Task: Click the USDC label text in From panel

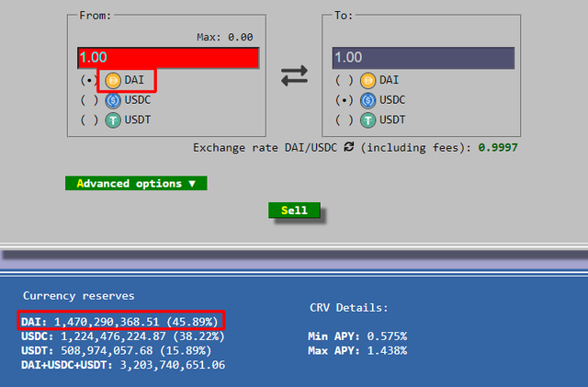Action: coord(138,100)
